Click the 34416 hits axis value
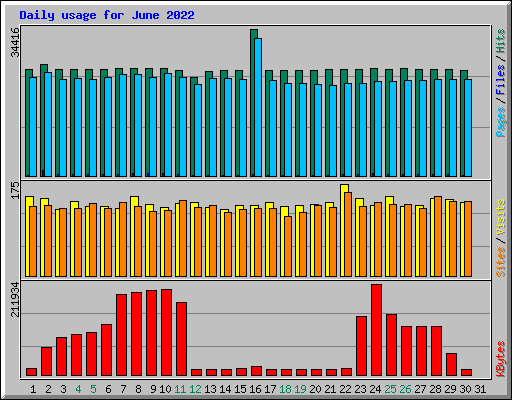The height and width of the screenshot is (400, 512). pos(15,43)
